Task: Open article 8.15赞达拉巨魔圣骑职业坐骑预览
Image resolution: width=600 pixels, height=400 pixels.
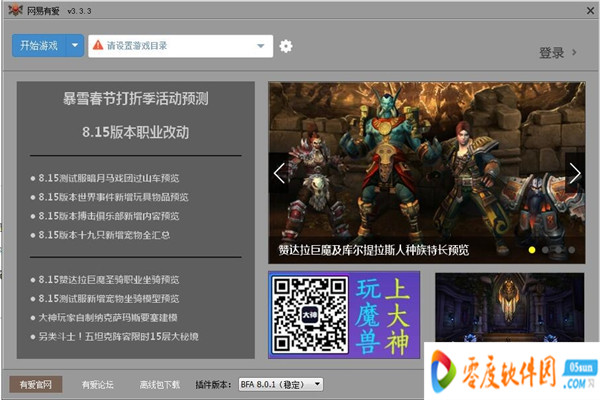Action: pyautogui.click(x=109, y=279)
